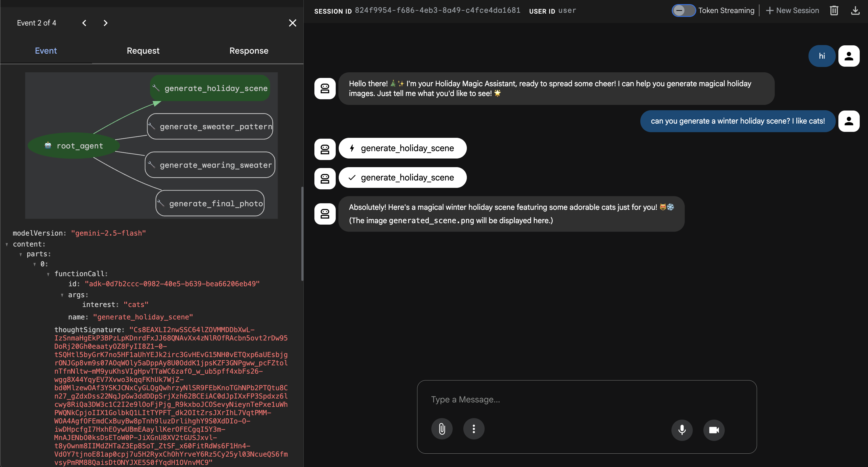This screenshot has height=467, width=868.
Task: Start video with the camera icon
Action: (714, 430)
